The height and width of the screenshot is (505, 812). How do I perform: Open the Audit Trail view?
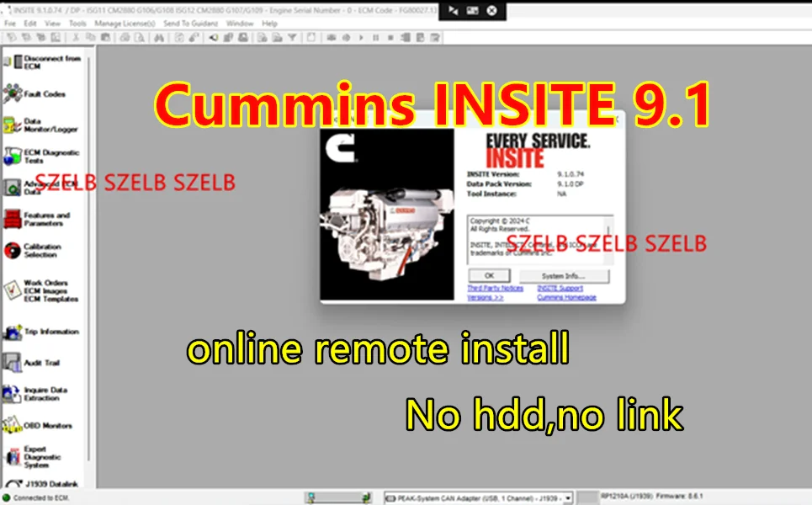[31, 363]
